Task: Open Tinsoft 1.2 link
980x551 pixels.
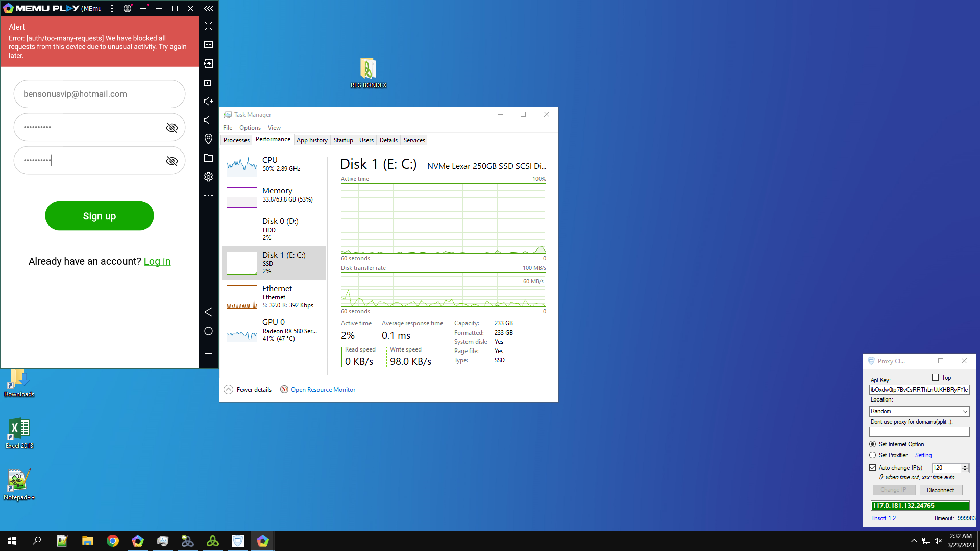Action: coord(883,518)
